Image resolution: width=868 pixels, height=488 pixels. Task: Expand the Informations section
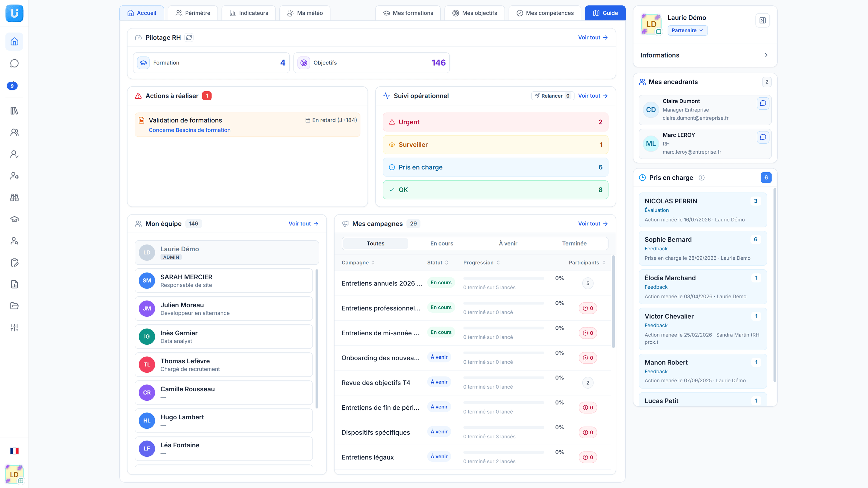point(705,55)
